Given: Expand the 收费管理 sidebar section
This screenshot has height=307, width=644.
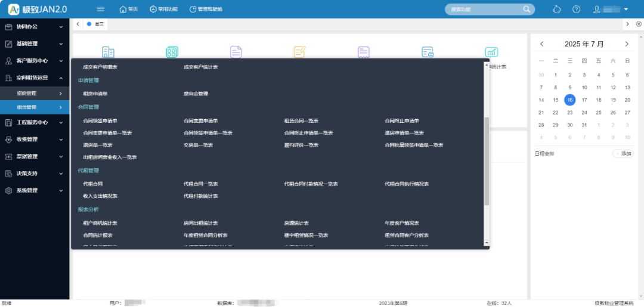Looking at the screenshot, I should tap(34, 139).
